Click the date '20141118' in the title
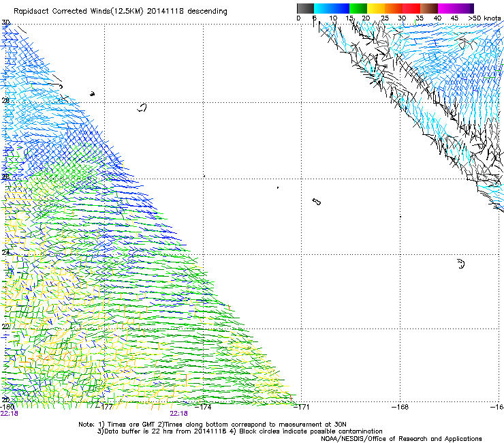 coord(166,12)
